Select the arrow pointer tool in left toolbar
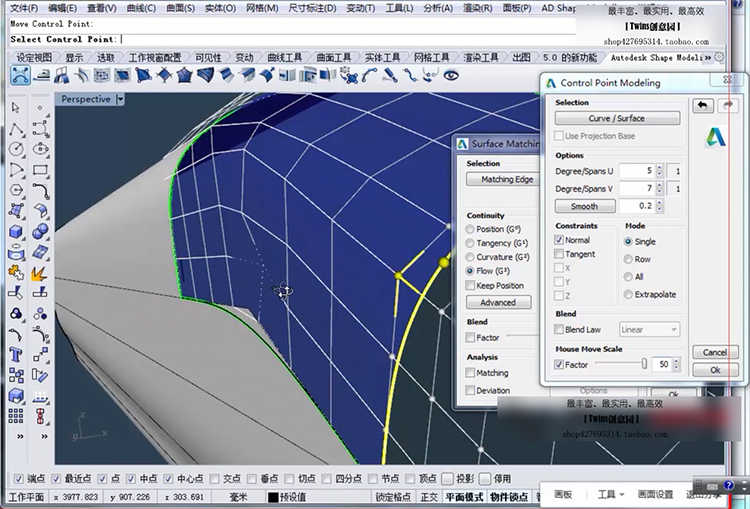 (17, 108)
